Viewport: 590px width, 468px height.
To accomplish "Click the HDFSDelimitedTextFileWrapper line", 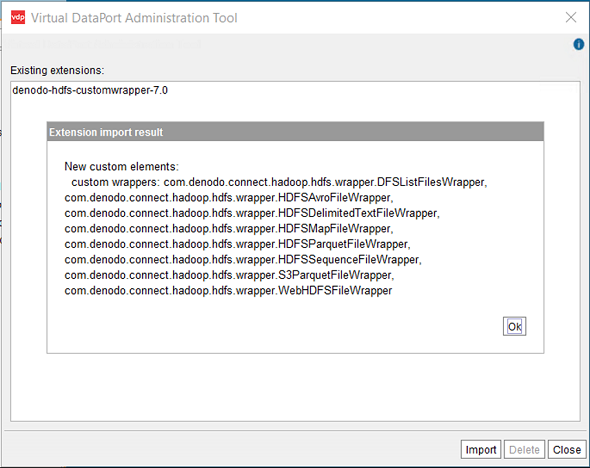I will click(252, 213).
